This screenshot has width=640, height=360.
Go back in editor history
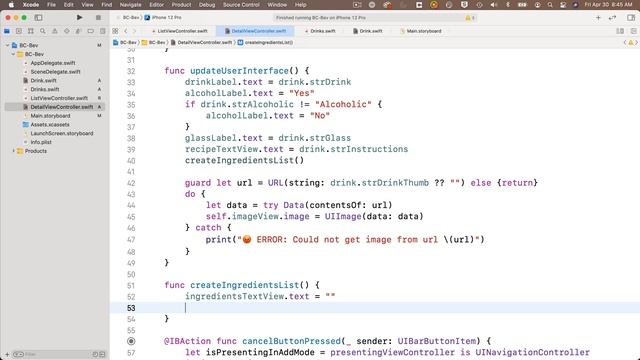[126, 31]
